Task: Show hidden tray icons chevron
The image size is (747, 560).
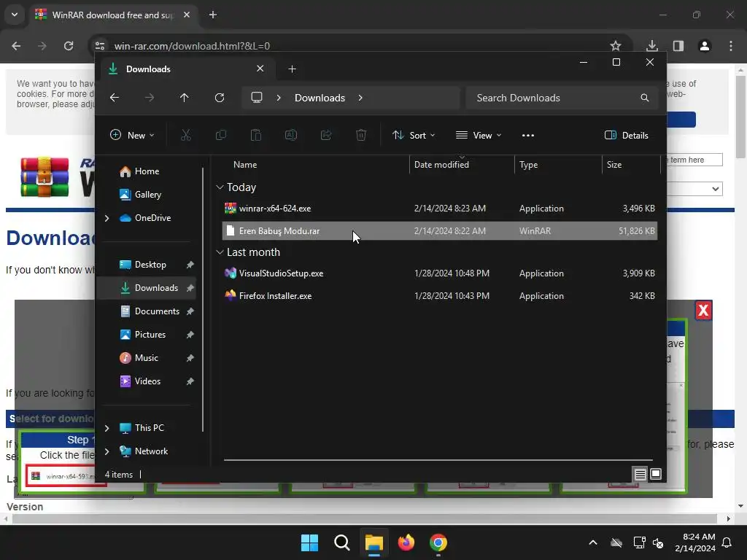Action: (x=593, y=542)
